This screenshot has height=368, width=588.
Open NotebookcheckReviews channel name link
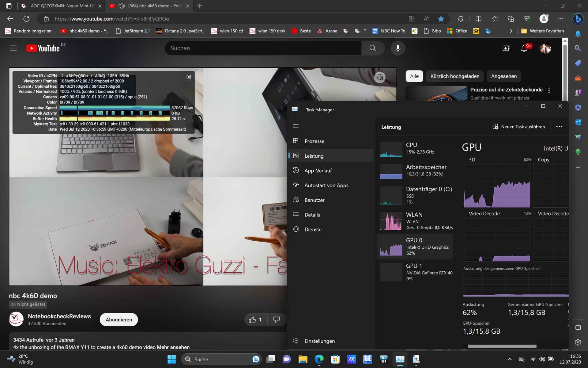[59, 316]
